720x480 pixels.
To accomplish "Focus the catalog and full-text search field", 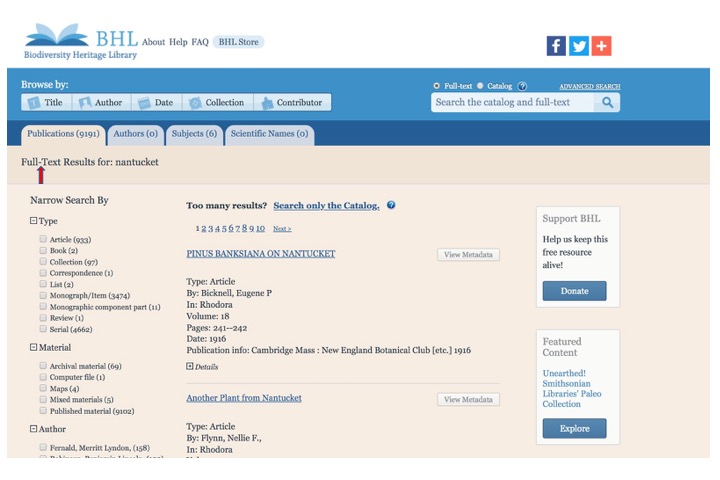I will pos(512,102).
